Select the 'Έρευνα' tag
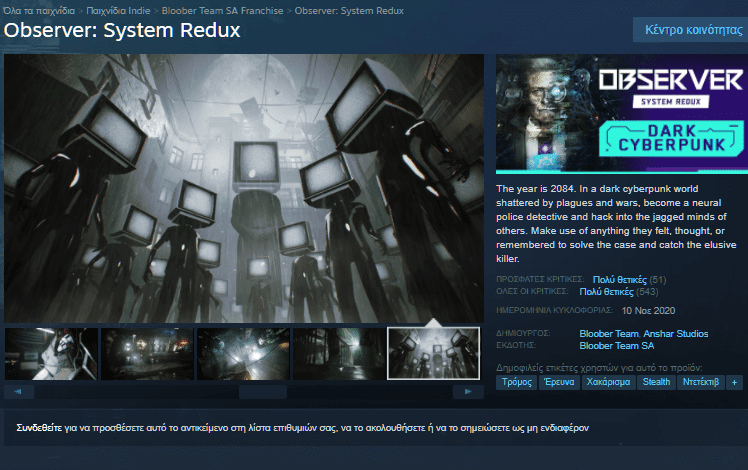 [559, 382]
